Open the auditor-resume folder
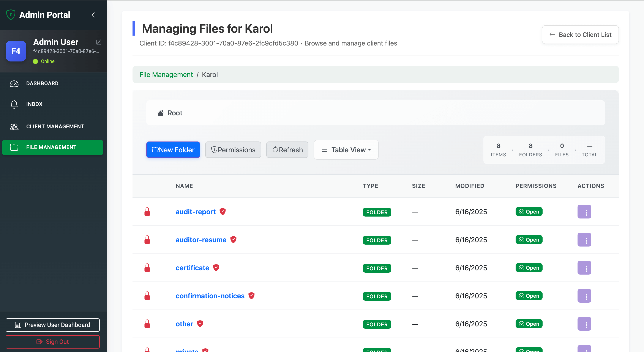The image size is (644, 352). point(201,240)
